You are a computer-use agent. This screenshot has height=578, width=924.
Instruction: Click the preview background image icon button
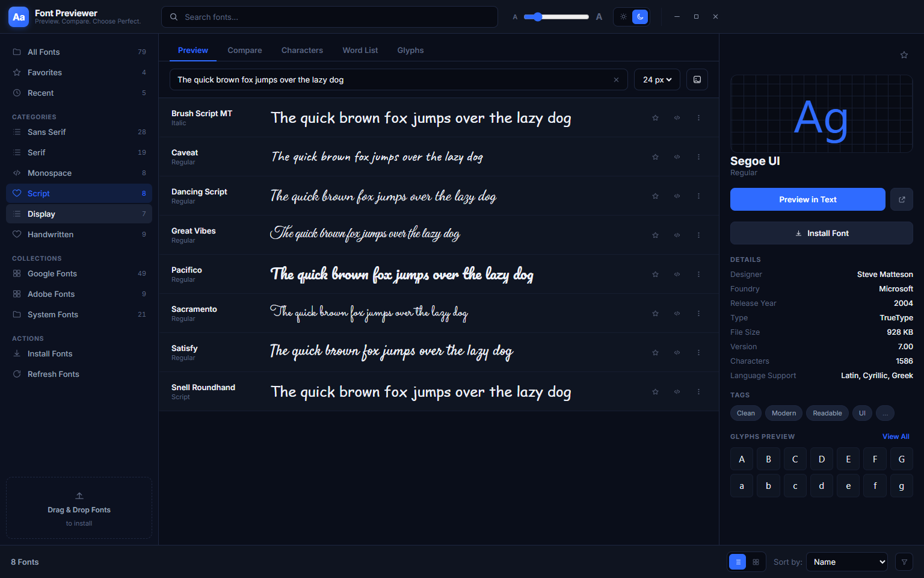[x=697, y=79]
